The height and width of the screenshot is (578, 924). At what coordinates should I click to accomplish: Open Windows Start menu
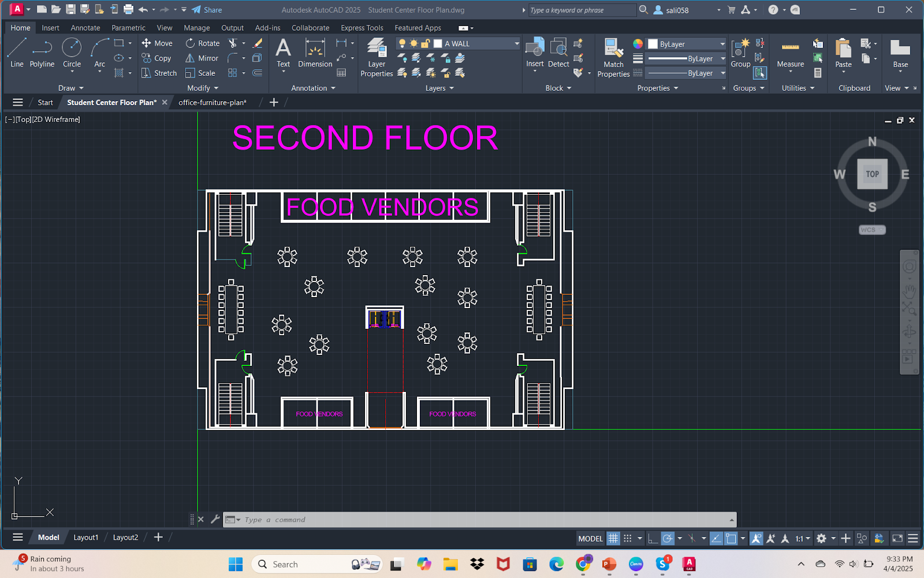click(x=236, y=564)
